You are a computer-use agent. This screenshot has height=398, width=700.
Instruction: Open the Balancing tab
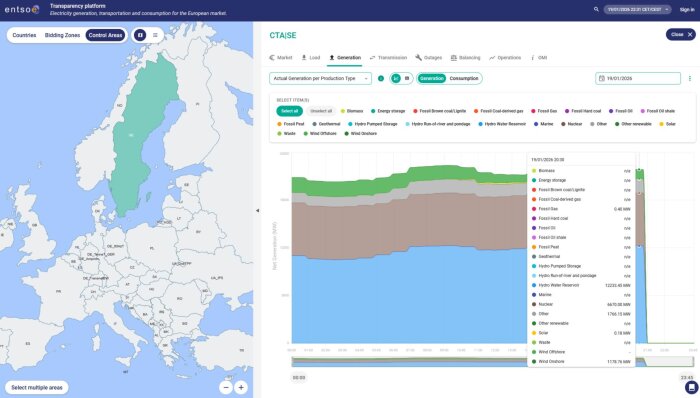[x=466, y=58]
